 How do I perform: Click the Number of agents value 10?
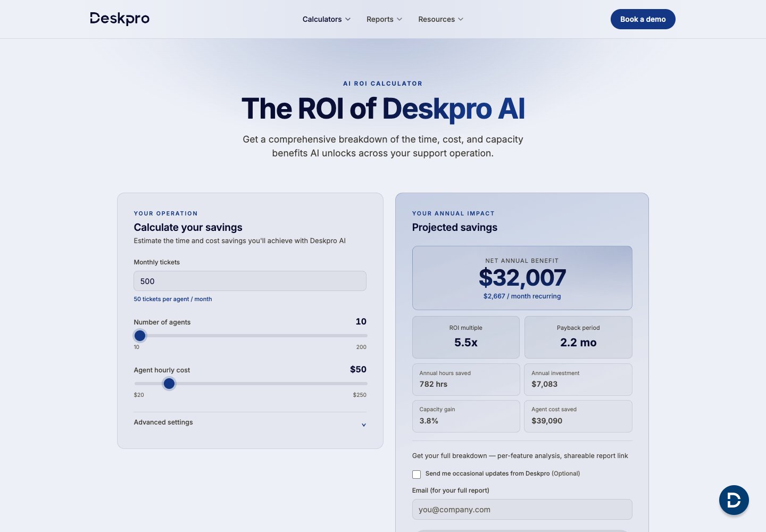361,321
